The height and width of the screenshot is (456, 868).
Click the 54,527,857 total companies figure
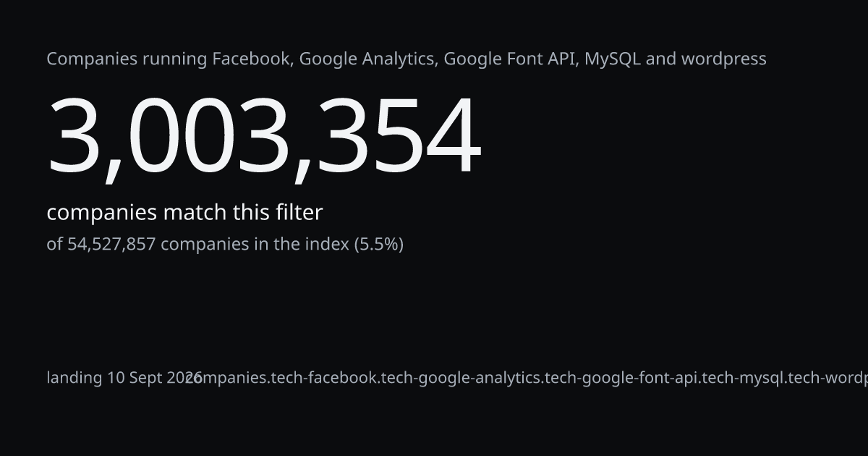111,245
